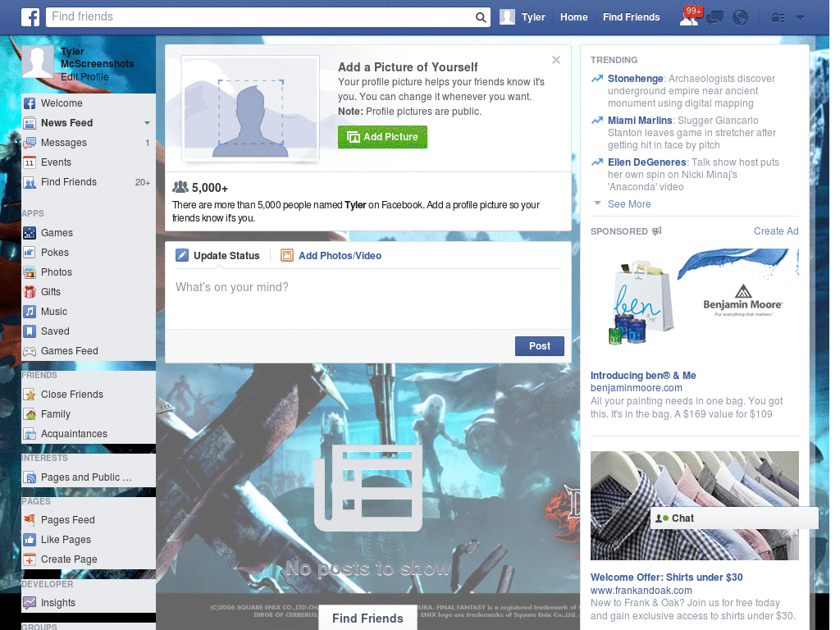The height and width of the screenshot is (630, 840).
Task: Open benjaminmoore.com link
Action: tap(636, 388)
